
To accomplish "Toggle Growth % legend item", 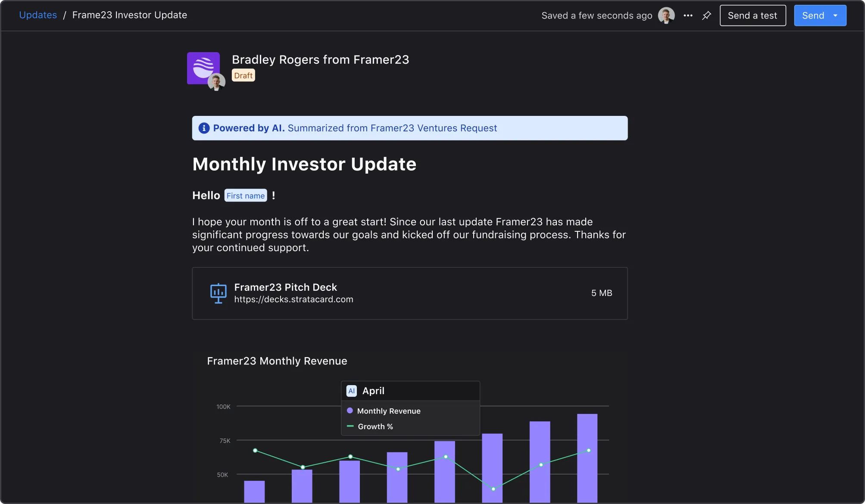I will click(x=375, y=426).
